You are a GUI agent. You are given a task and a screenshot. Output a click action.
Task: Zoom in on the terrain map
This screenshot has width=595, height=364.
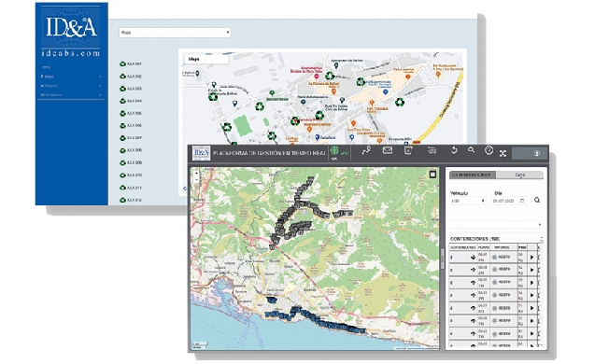[196, 174]
